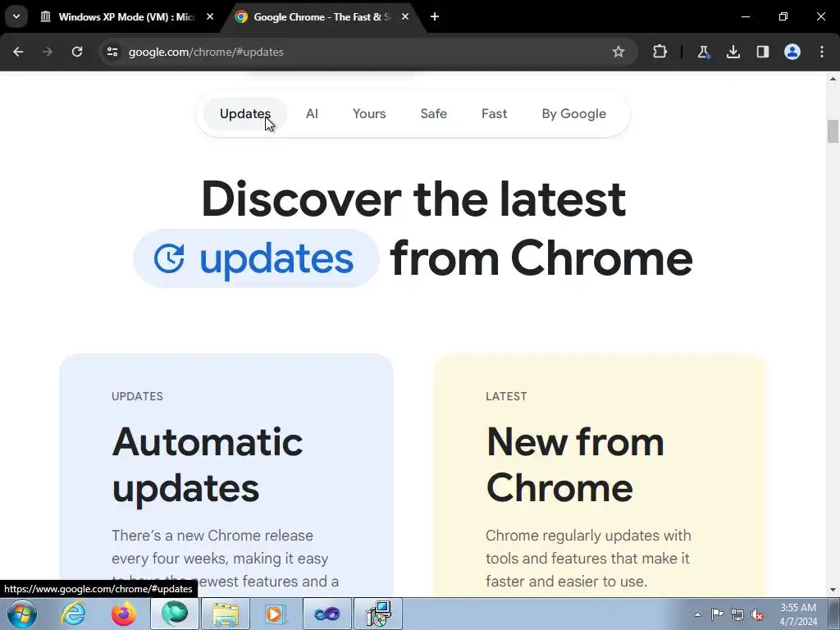Open Chrome Labs flask icon
The image size is (840, 630).
(703, 52)
